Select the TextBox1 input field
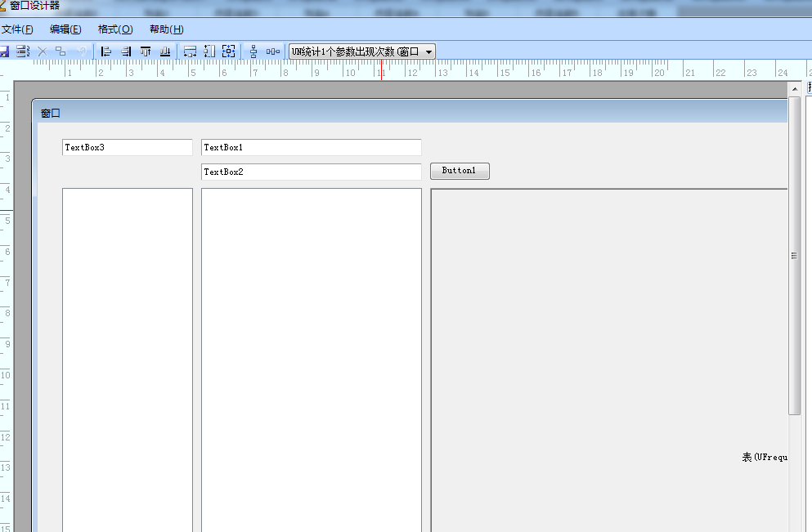 pyautogui.click(x=311, y=148)
